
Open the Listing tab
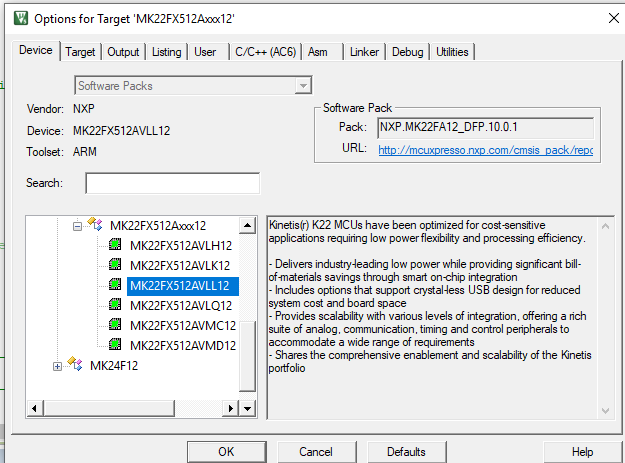pyautogui.click(x=167, y=52)
